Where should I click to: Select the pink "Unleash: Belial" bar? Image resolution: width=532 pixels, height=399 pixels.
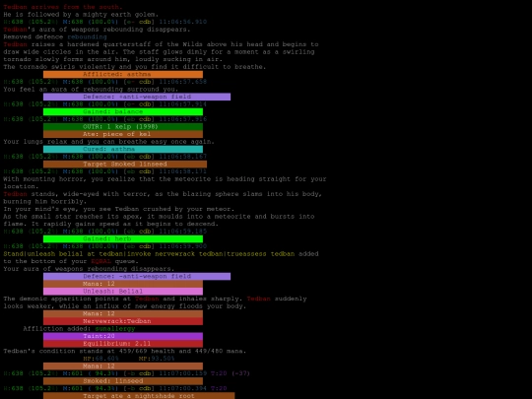(123, 291)
